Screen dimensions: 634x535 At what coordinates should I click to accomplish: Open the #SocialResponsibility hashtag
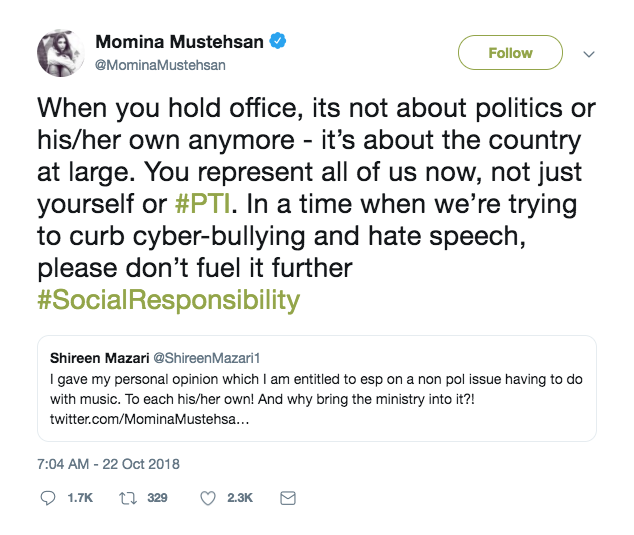coord(167,300)
